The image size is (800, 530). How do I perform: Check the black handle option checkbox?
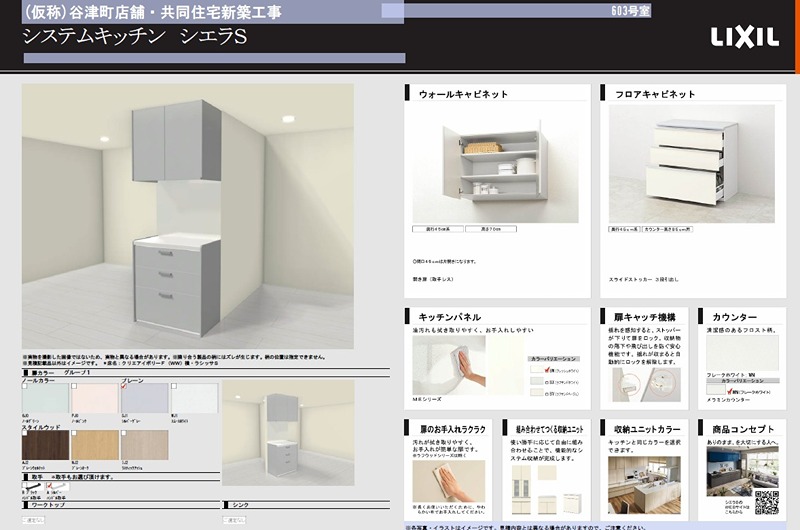24,485
